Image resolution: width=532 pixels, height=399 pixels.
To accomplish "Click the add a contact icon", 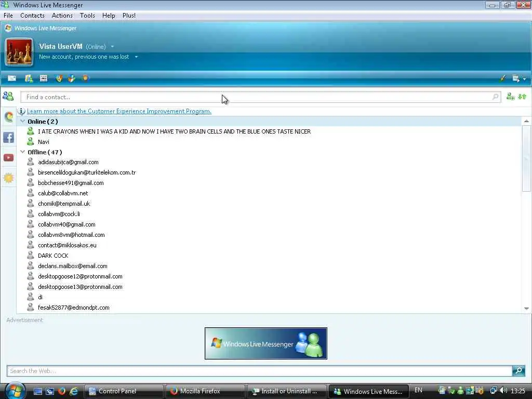I will (510, 97).
